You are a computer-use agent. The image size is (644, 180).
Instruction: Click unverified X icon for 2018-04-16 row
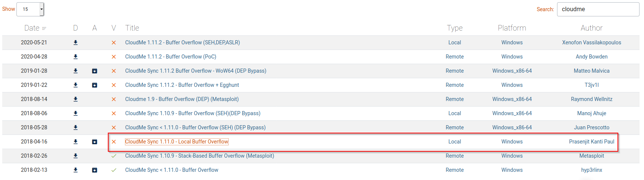[x=114, y=142]
